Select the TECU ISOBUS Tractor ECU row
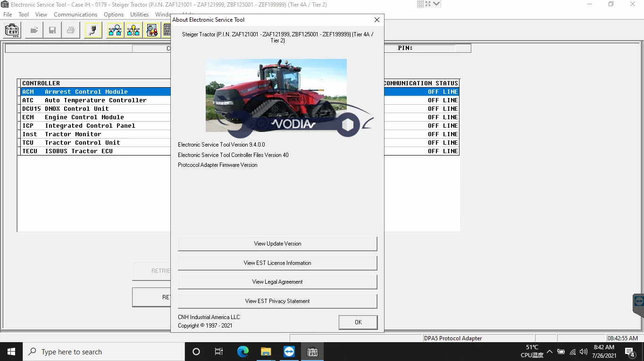644x361 pixels. (x=95, y=151)
